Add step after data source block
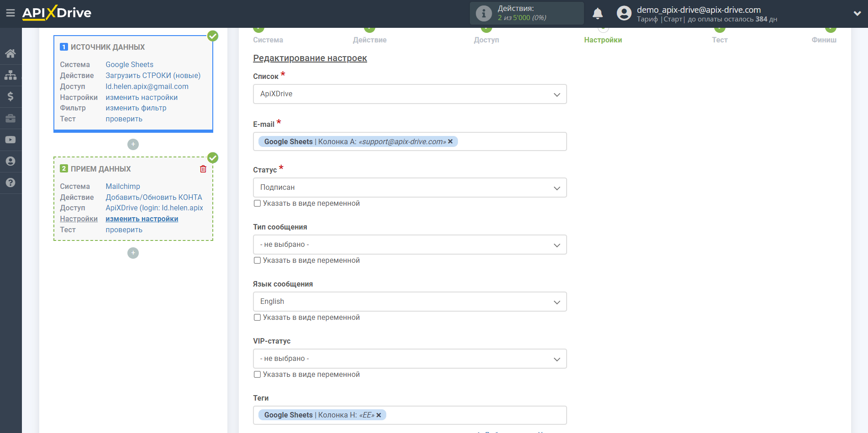 [133, 144]
